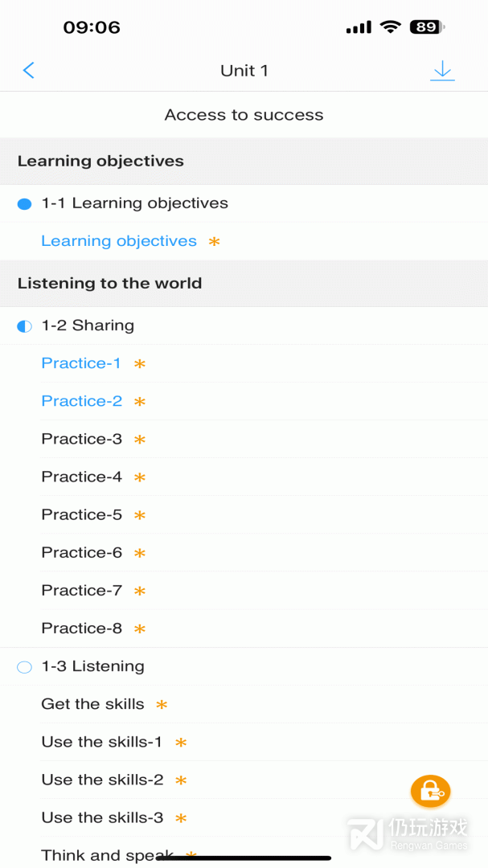
Task: Select the empty 1-3 Listening progress circle
Action: click(x=24, y=667)
